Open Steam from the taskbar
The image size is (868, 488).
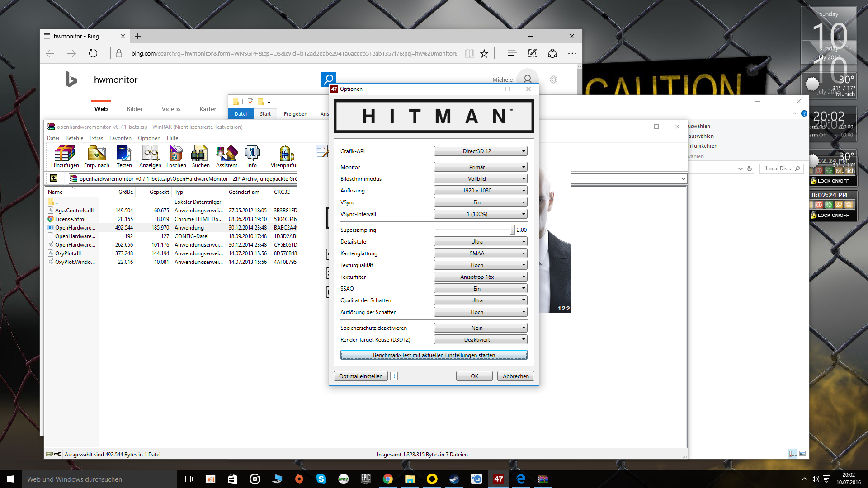tap(454, 479)
